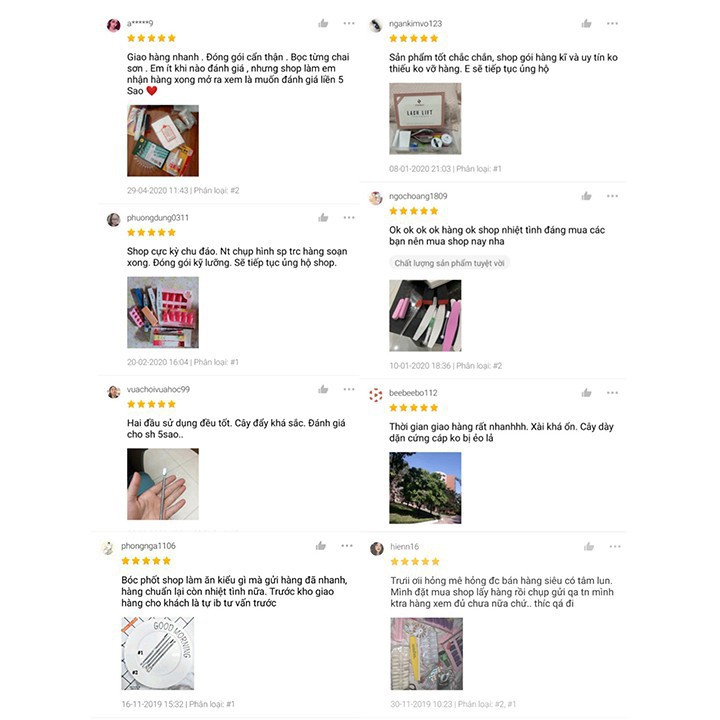Like the beebeebo112 review
720x720 pixels.
(586, 393)
